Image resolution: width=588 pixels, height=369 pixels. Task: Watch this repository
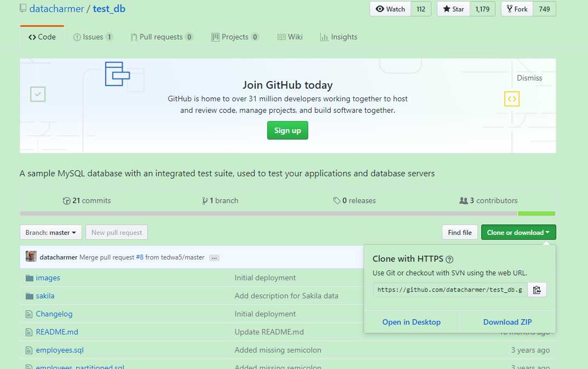(x=390, y=9)
